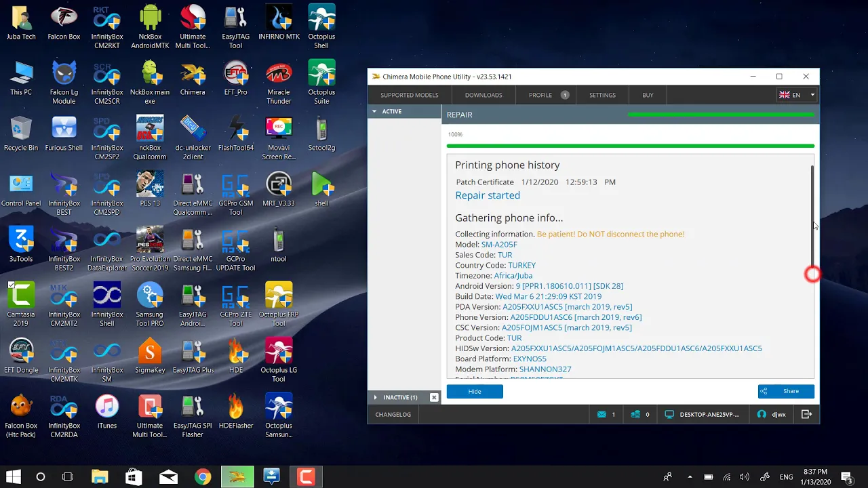The height and width of the screenshot is (488, 868).
Task: Click the 'Repair started' text
Action: click(488, 195)
